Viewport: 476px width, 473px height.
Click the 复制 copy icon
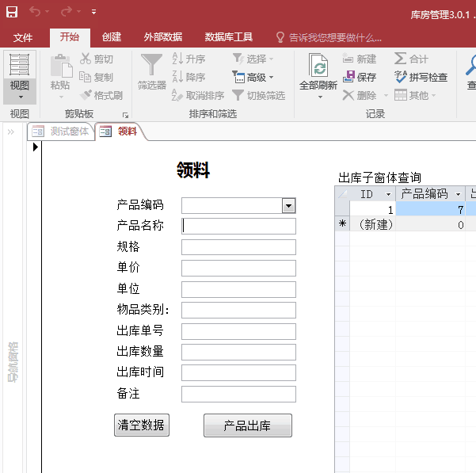point(85,77)
